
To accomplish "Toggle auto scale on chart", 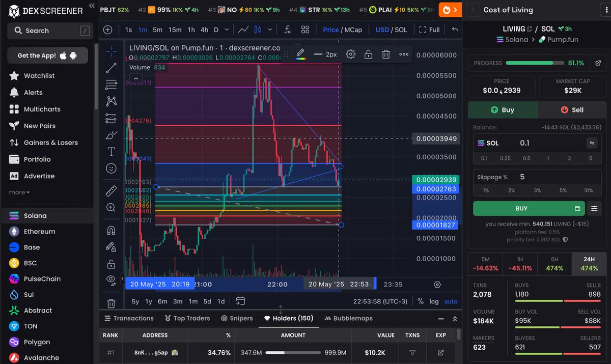I will click(x=451, y=301).
